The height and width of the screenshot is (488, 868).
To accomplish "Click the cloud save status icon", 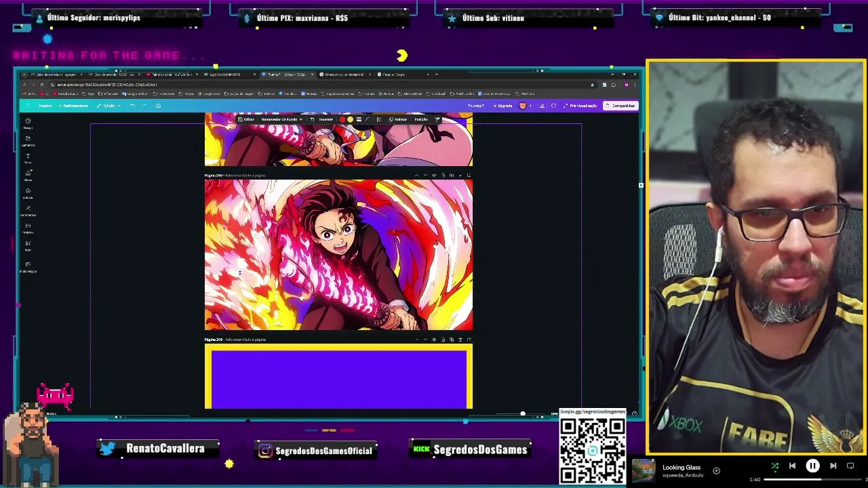I will tap(158, 106).
